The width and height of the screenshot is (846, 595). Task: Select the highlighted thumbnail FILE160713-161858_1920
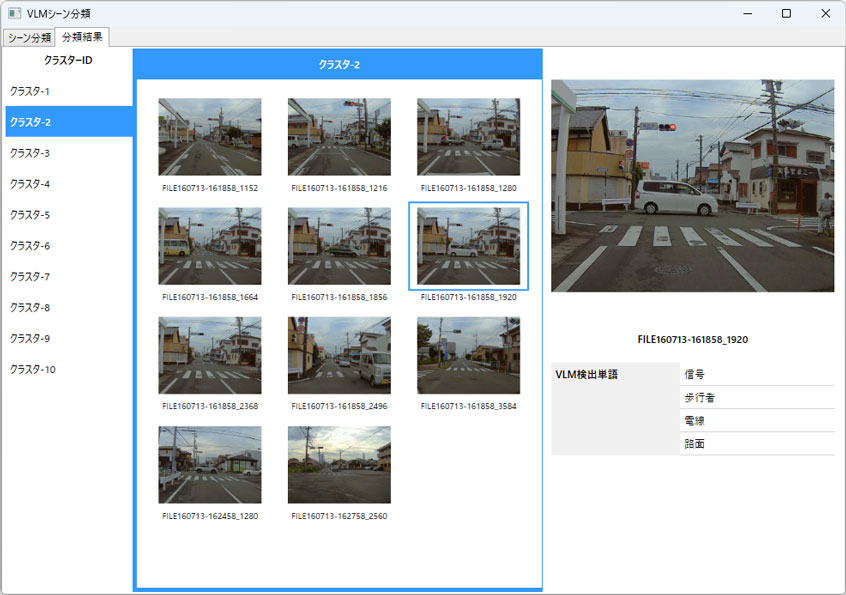(x=468, y=245)
